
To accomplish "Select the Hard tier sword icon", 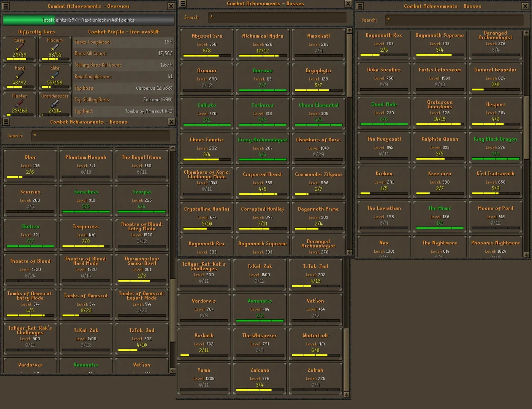I will [x=19, y=75].
